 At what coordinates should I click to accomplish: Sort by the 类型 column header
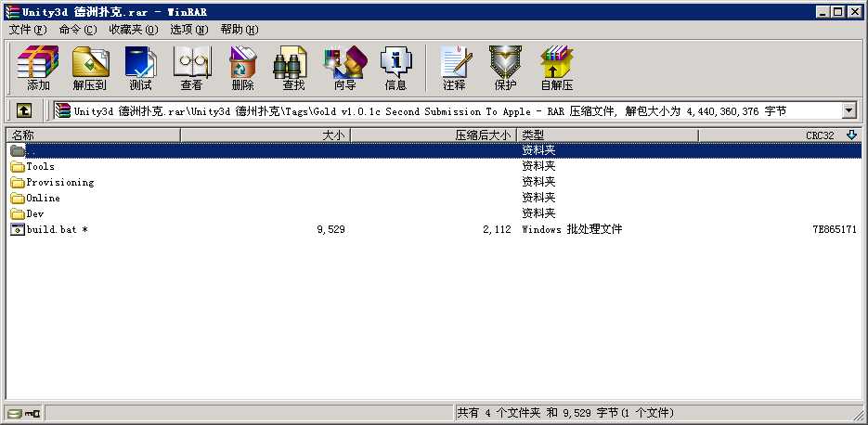[607, 135]
